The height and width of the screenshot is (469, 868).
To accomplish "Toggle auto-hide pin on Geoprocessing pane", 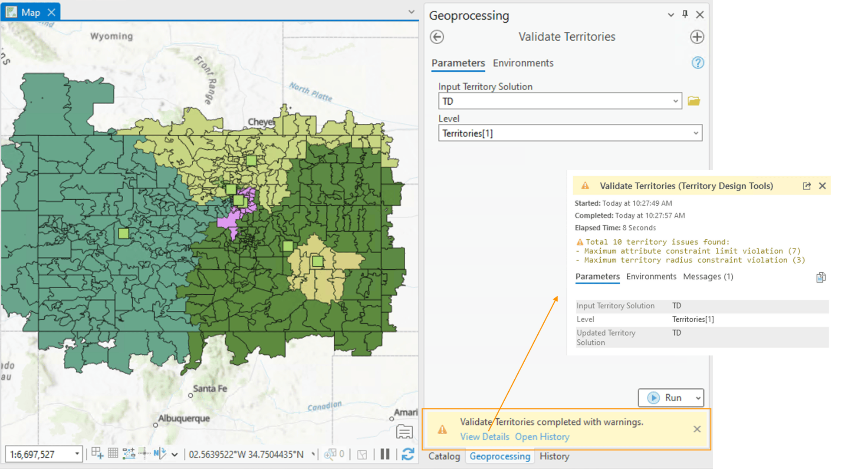I will (685, 14).
